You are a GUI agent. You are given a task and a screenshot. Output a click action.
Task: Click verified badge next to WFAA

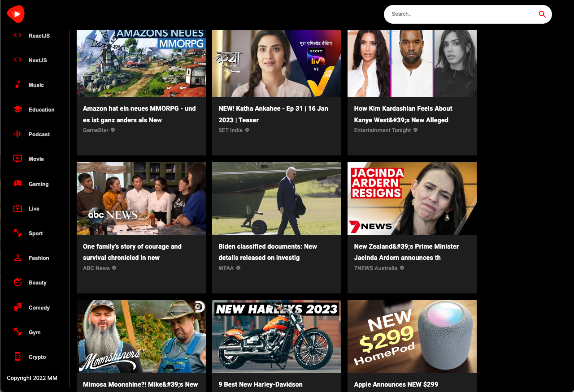coord(238,268)
